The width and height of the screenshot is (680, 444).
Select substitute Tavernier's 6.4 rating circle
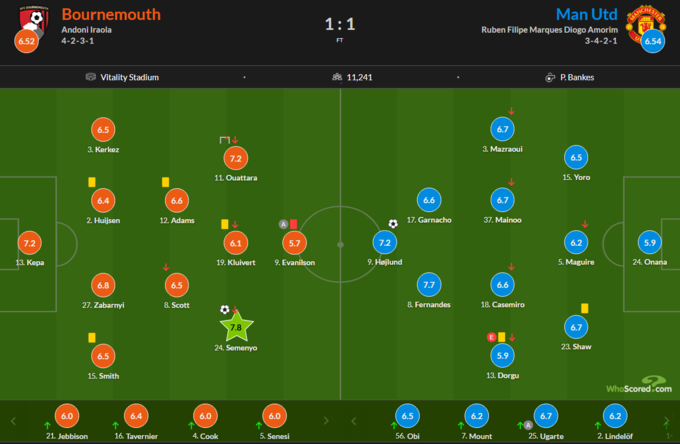click(x=136, y=416)
